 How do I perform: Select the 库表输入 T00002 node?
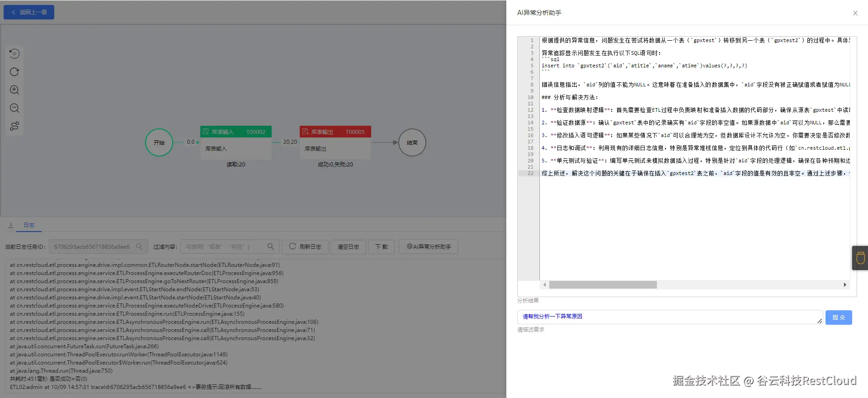coord(236,142)
